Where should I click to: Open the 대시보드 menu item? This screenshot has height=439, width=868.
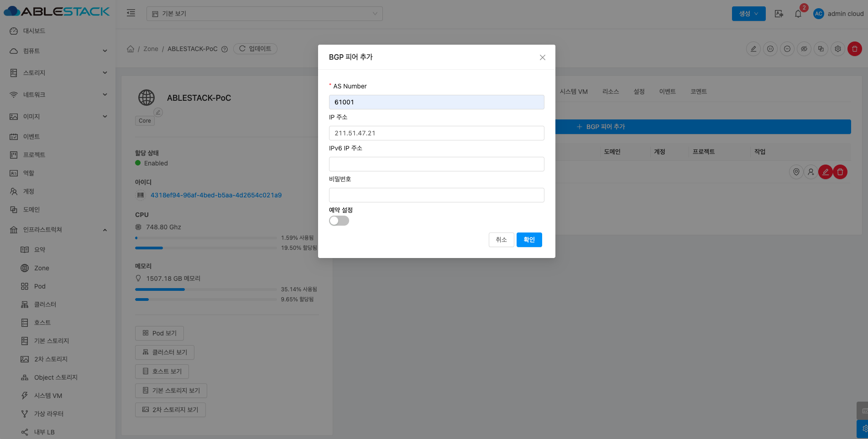click(x=34, y=31)
